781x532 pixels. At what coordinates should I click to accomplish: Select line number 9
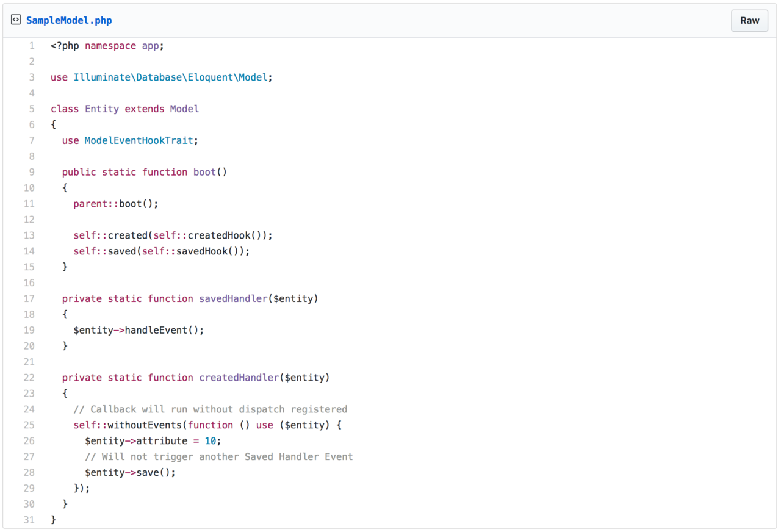click(32, 173)
